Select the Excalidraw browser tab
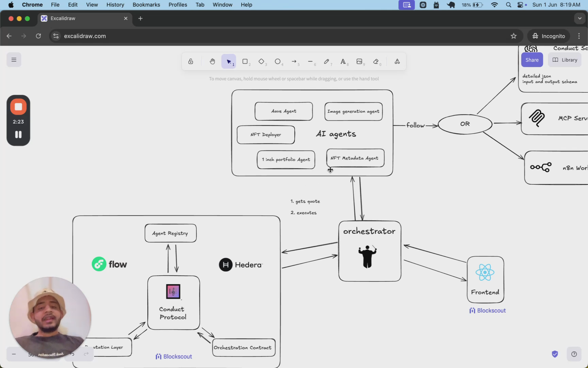The height and width of the screenshot is (368, 588). click(84, 18)
